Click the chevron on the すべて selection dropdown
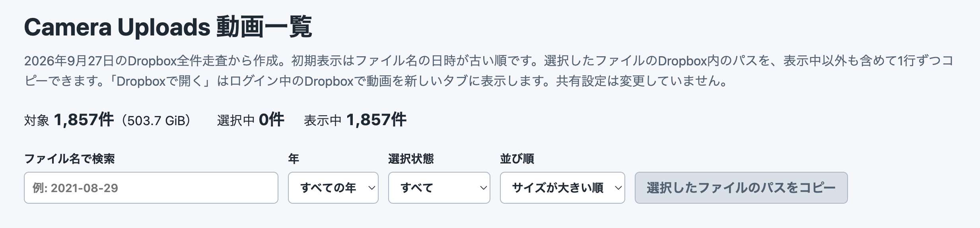 click(483, 188)
